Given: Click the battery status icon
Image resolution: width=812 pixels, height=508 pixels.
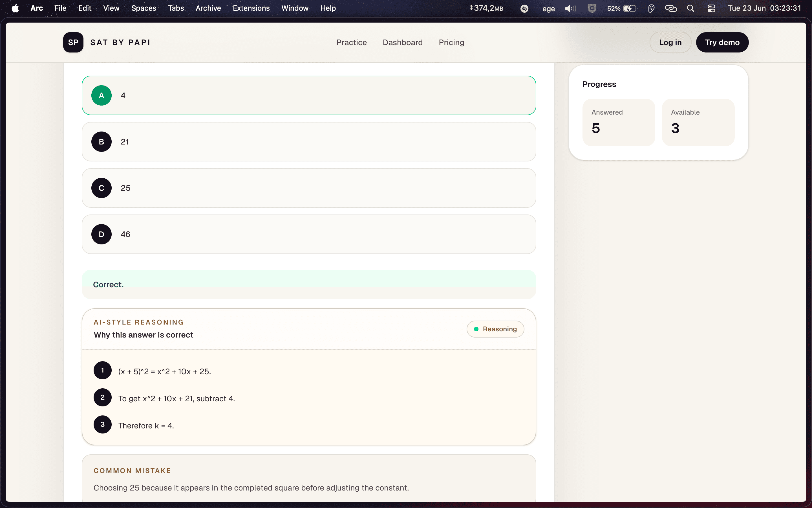Looking at the screenshot, I should coord(630,8).
